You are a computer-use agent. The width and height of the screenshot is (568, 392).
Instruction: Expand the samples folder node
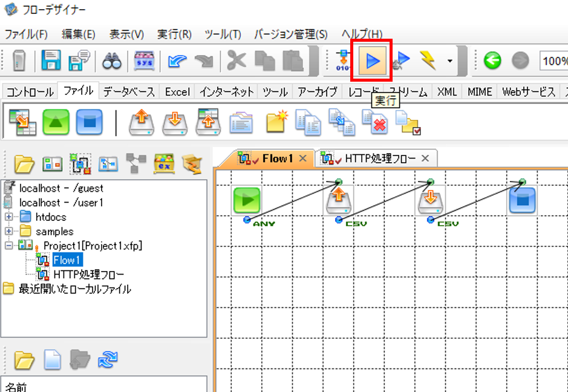[8, 232]
